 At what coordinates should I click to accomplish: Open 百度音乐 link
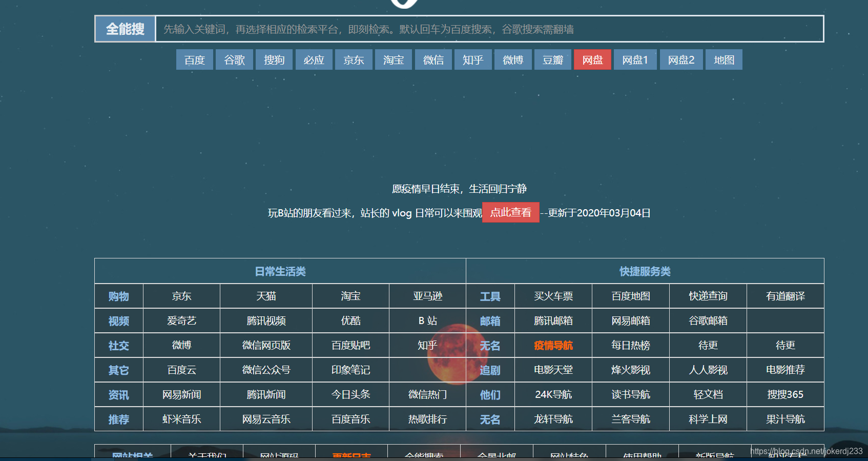click(350, 419)
